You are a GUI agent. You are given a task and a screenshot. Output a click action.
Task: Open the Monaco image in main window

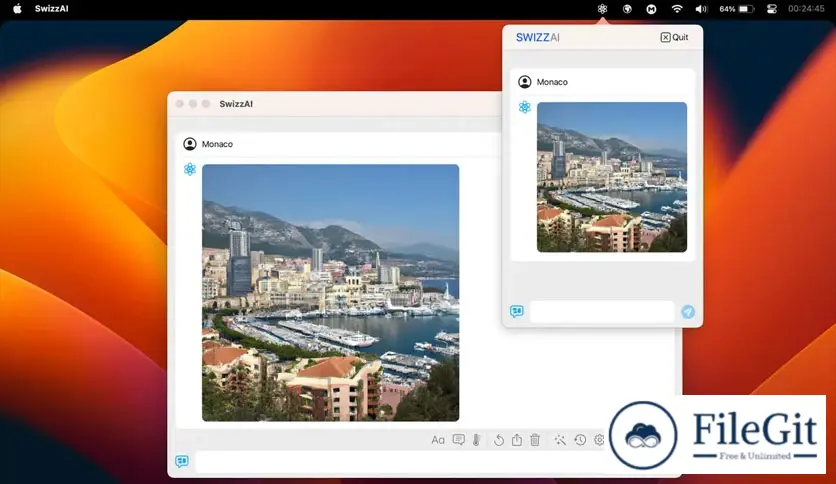331,293
